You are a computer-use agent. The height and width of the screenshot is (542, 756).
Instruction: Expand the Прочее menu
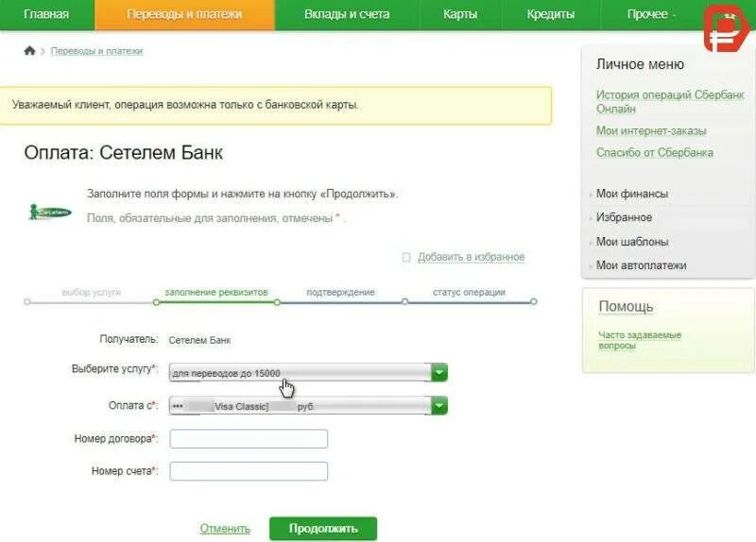tap(651, 14)
